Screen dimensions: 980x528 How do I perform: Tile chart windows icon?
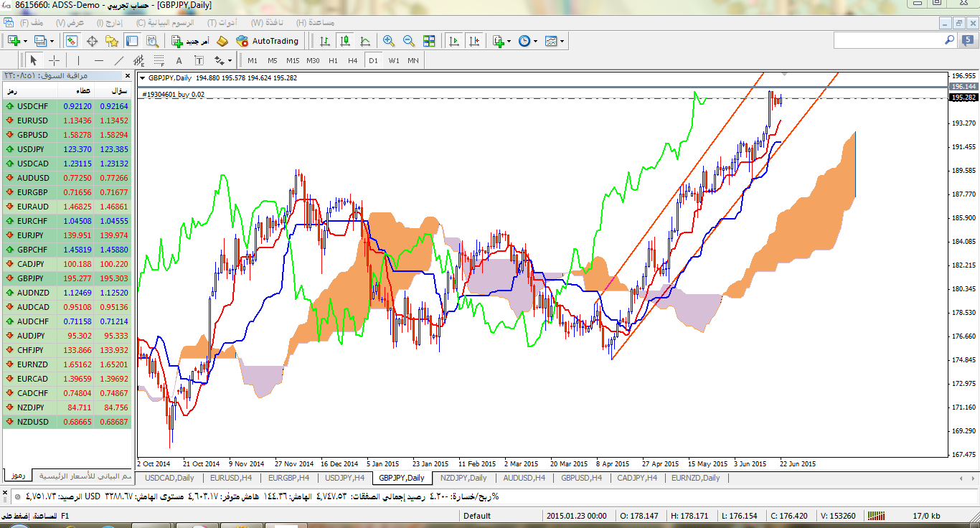pos(429,41)
